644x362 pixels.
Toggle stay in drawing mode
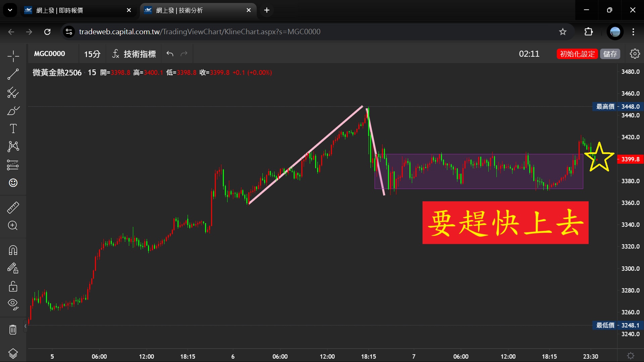pos(13,268)
